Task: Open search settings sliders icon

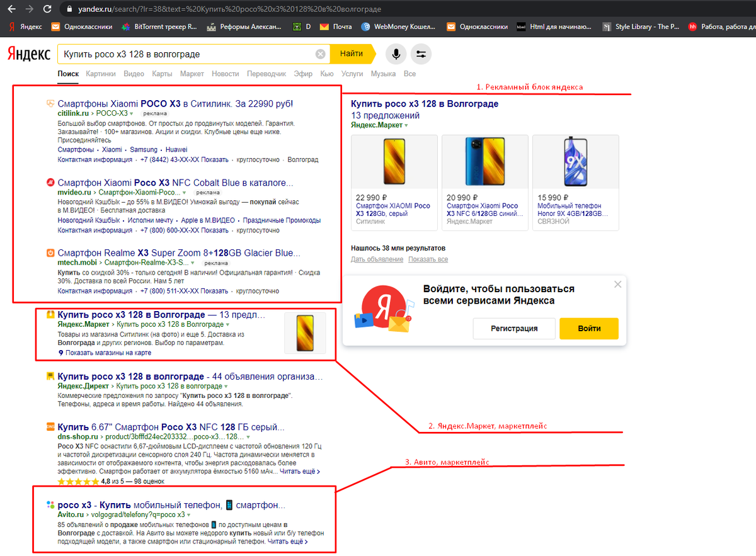Action: coord(421,54)
